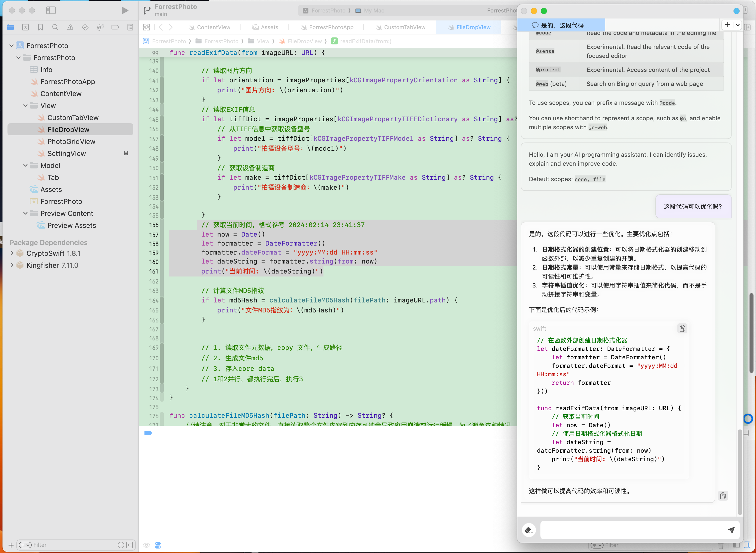Toggle the view-hierarchy eye icon
This screenshot has width=756, height=553.
(146, 545)
